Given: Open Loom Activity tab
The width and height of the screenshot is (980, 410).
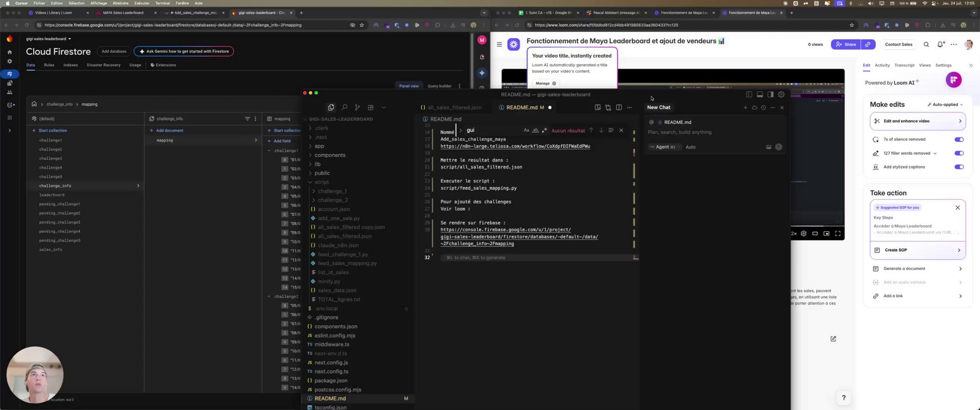Looking at the screenshot, I should click(882, 65).
